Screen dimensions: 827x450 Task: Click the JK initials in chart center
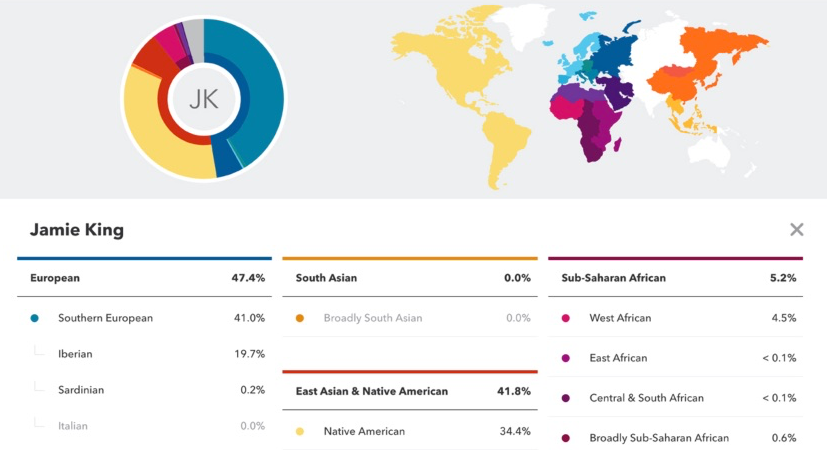(x=204, y=99)
